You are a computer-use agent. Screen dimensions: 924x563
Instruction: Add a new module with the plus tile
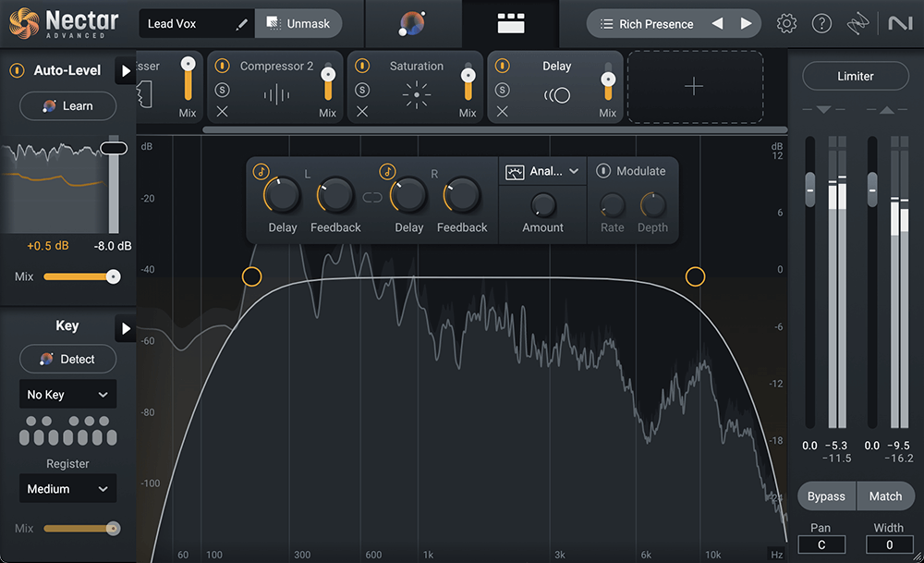[694, 87]
